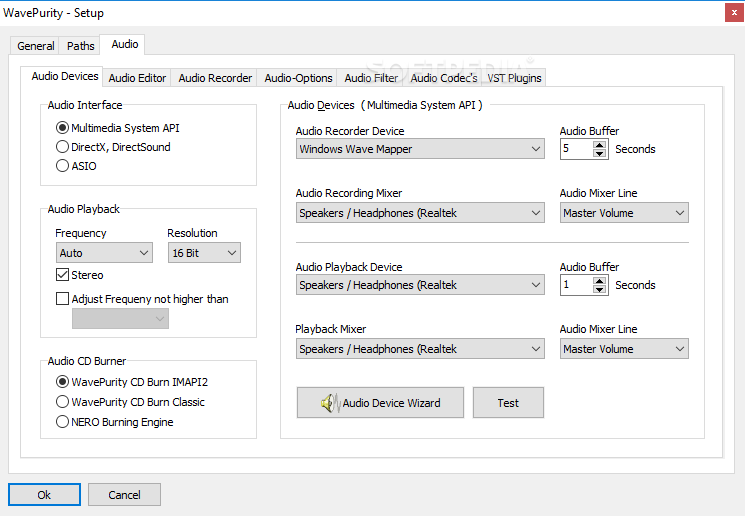
Task: Switch to the General tab
Action: tap(35, 46)
